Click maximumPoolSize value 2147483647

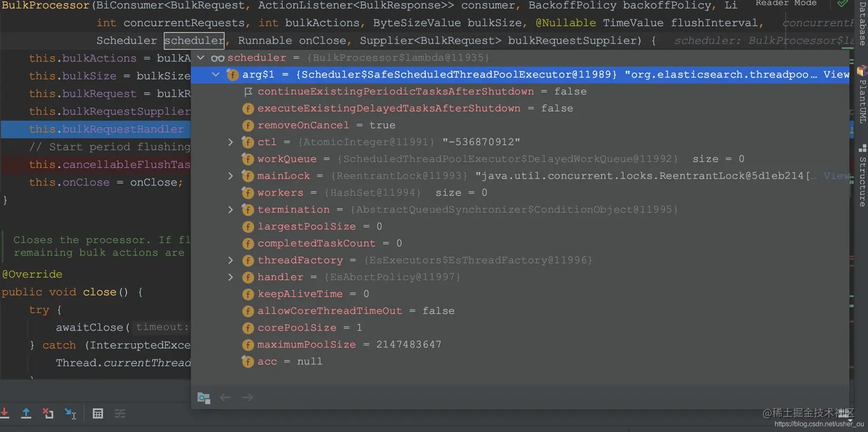tap(409, 345)
